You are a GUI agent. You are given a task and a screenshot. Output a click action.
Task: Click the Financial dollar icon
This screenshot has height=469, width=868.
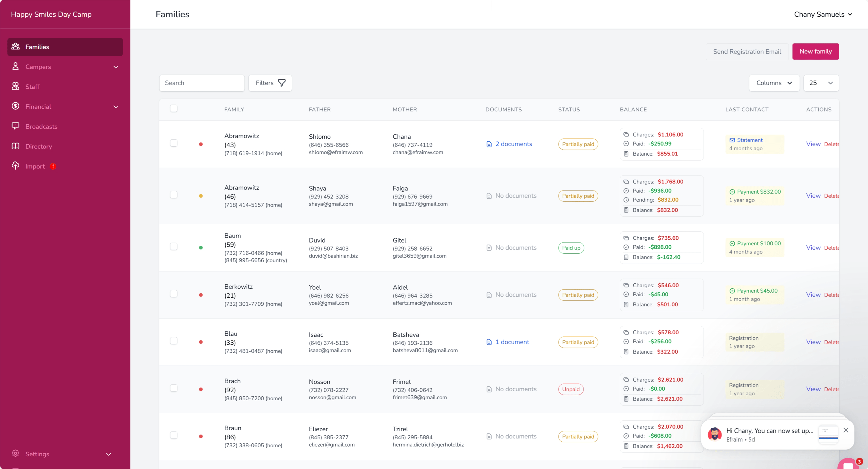pyautogui.click(x=16, y=106)
